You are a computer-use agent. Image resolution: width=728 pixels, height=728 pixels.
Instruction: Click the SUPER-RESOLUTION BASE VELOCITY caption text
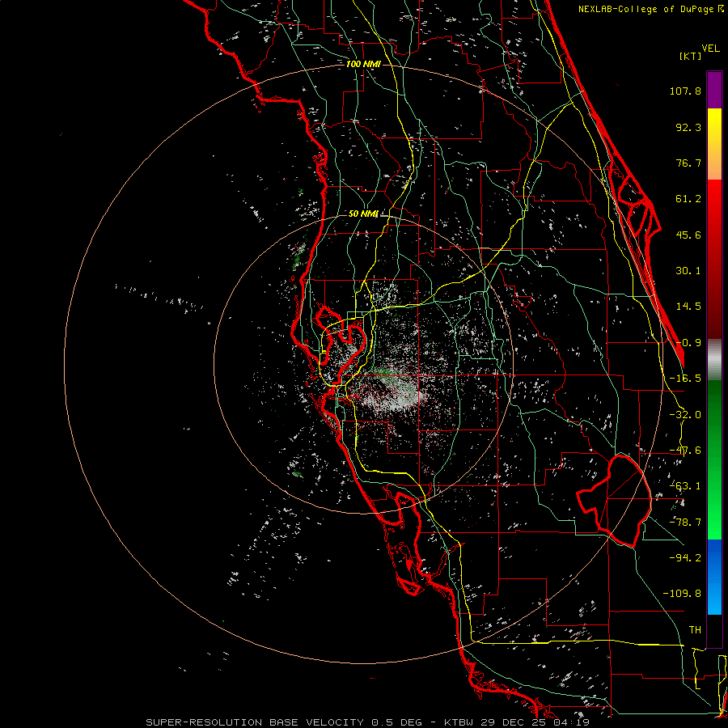[255, 722]
